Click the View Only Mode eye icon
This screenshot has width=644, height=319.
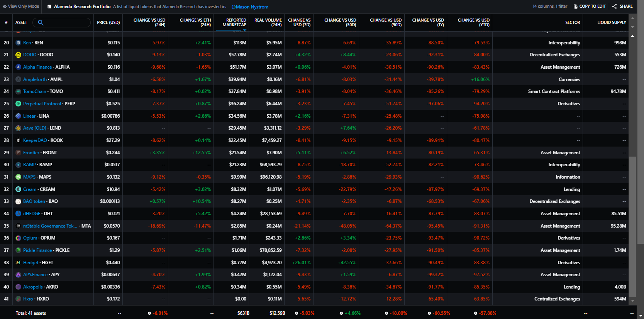[x=5, y=7]
